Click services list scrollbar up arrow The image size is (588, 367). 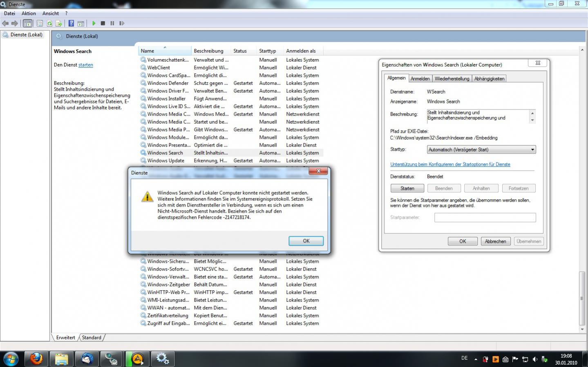click(x=582, y=50)
